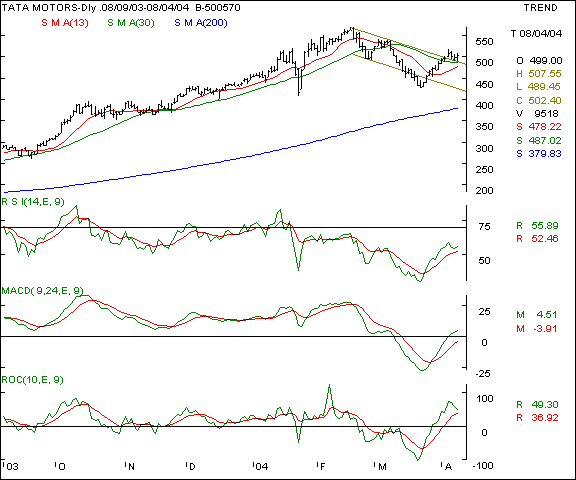Click the ROC(10,E,9) panel label

[32, 379]
